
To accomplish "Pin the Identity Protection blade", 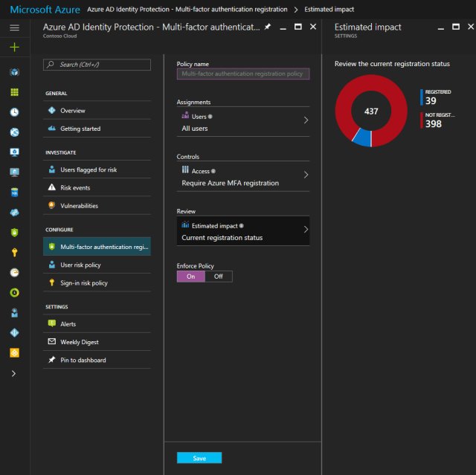I will point(268,27).
